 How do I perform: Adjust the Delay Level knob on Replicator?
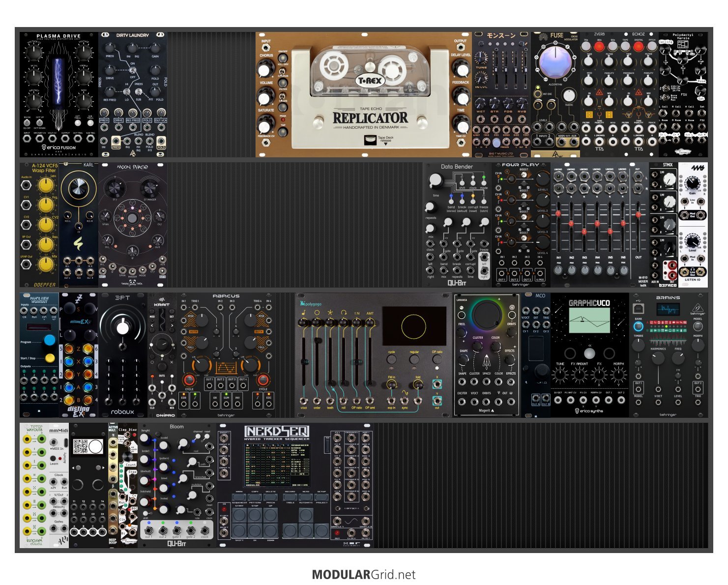(461, 68)
